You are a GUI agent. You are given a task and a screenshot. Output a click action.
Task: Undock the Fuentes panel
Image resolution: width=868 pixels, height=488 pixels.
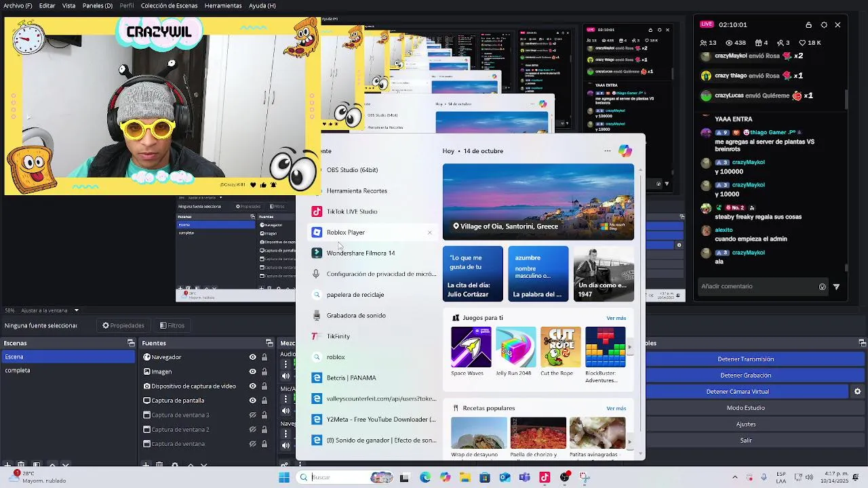(x=269, y=344)
